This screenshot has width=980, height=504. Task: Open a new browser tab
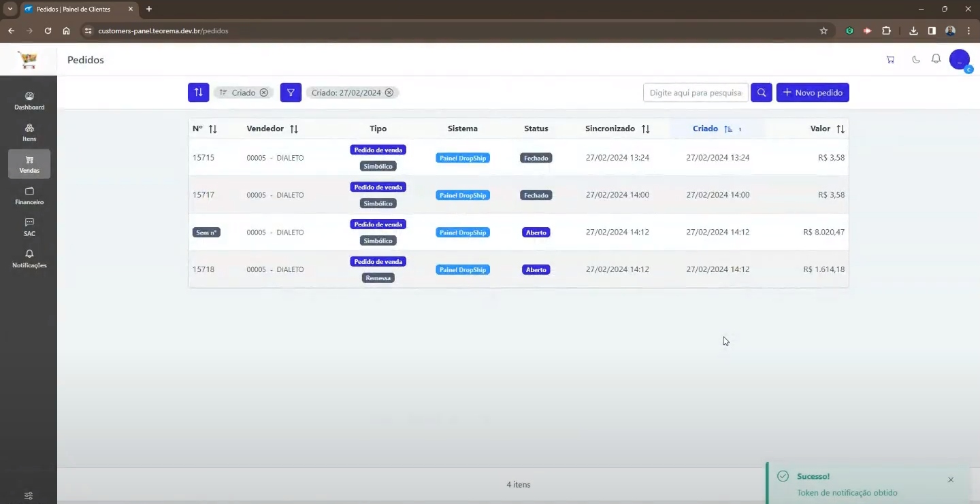click(149, 9)
